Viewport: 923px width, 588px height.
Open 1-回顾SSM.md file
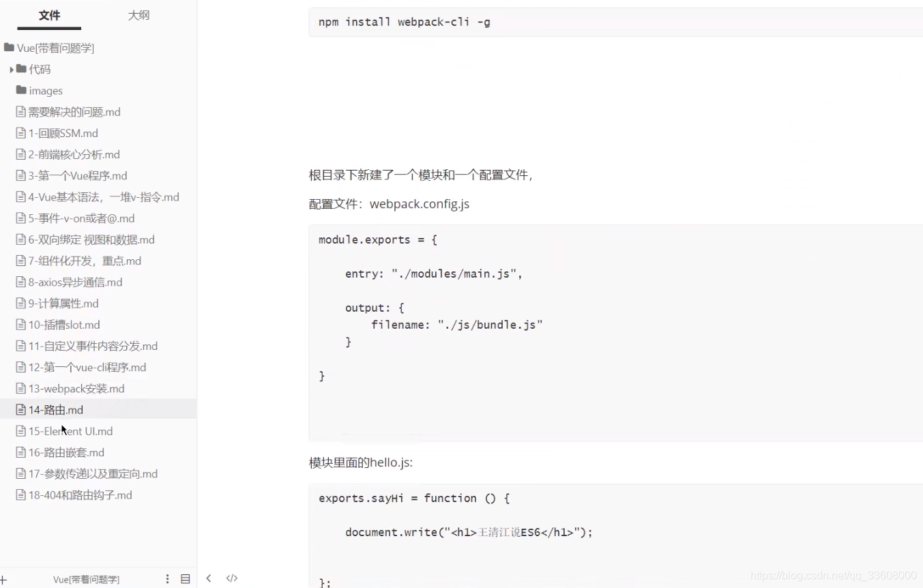(x=63, y=133)
